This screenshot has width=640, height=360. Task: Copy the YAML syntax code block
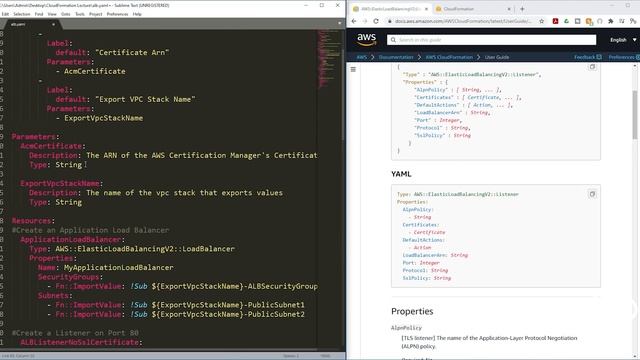pos(592,194)
